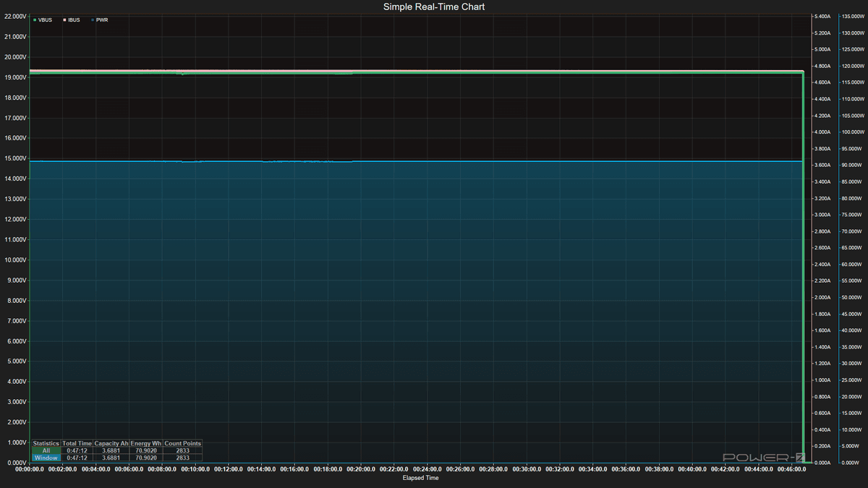This screenshot has height=488, width=868.
Task: Click the 'Simple Real-Time Chart' title
Action: [x=434, y=7]
